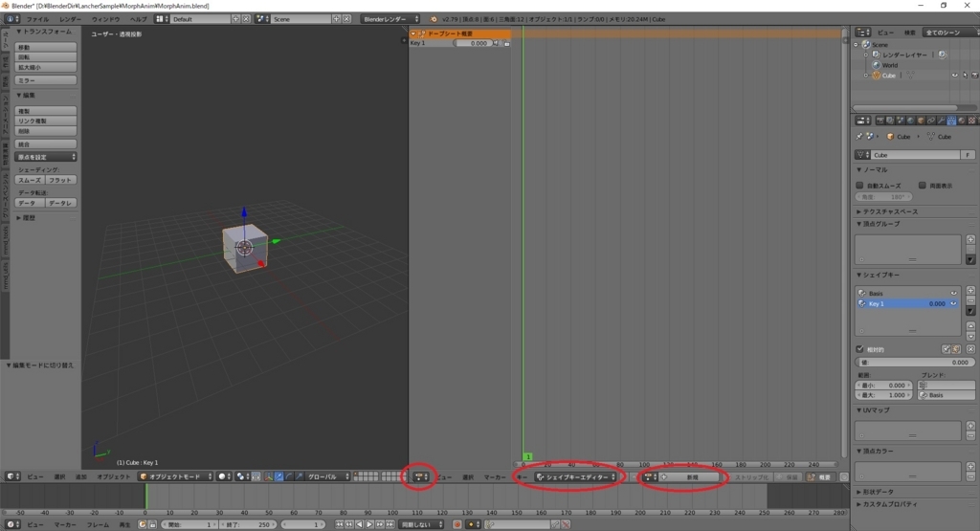The width and height of the screenshot is (980, 531).
Task: Select scale manipulator icon
Action: (x=300, y=476)
